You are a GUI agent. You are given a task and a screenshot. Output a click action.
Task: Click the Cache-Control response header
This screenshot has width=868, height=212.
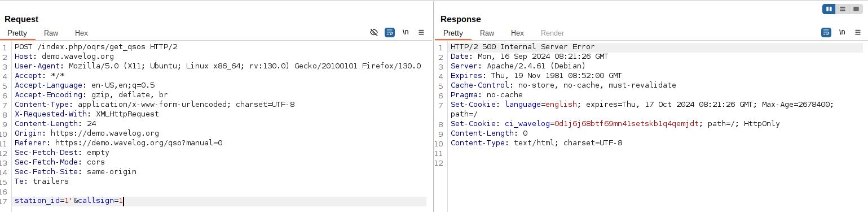[x=563, y=85]
